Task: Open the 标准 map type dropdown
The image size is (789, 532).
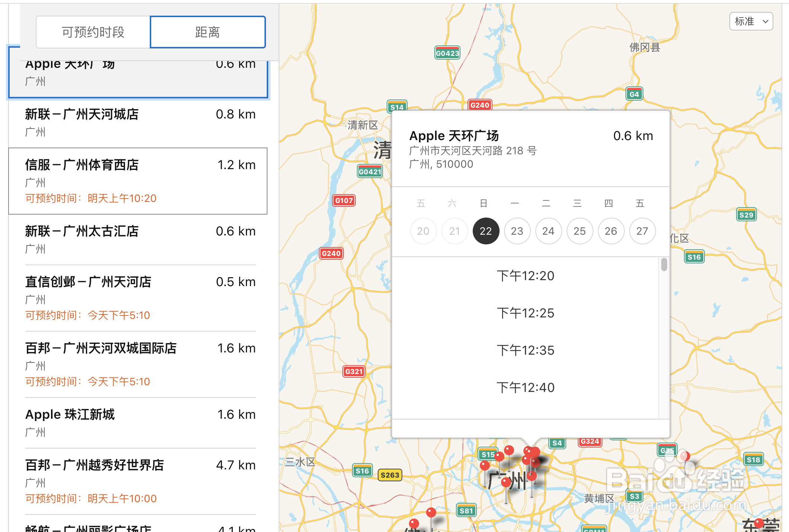Action: (x=751, y=21)
